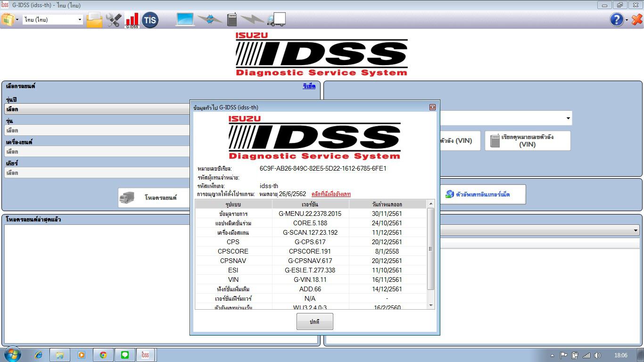Click the laptop computer toolbar icon

tap(185, 19)
